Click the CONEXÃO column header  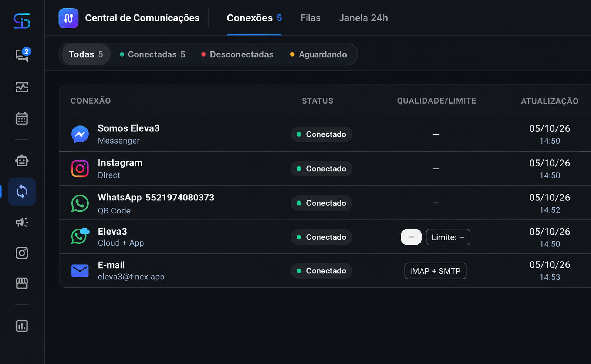click(x=91, y=101)
